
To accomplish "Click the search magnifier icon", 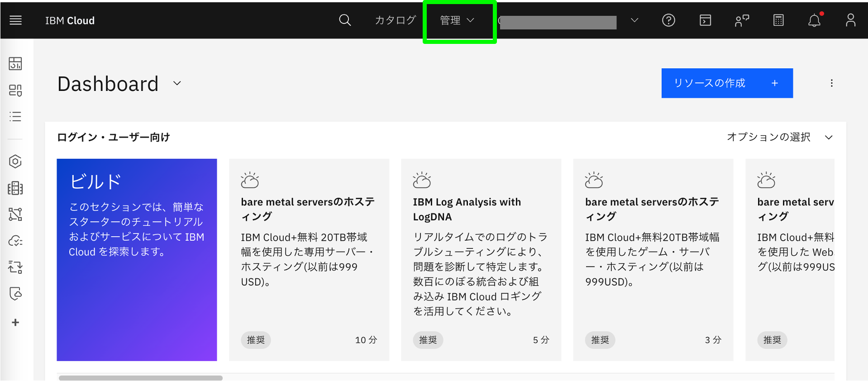I will tap(345, 20).
